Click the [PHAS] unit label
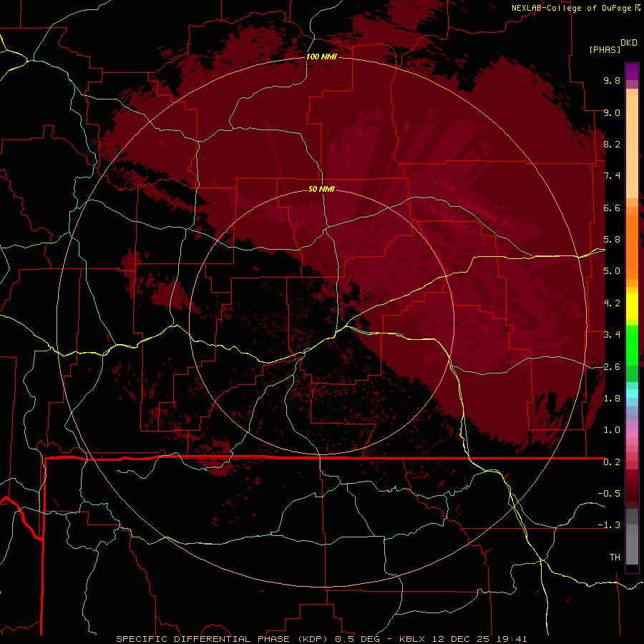The image size is (644, 644). point(605,49)
